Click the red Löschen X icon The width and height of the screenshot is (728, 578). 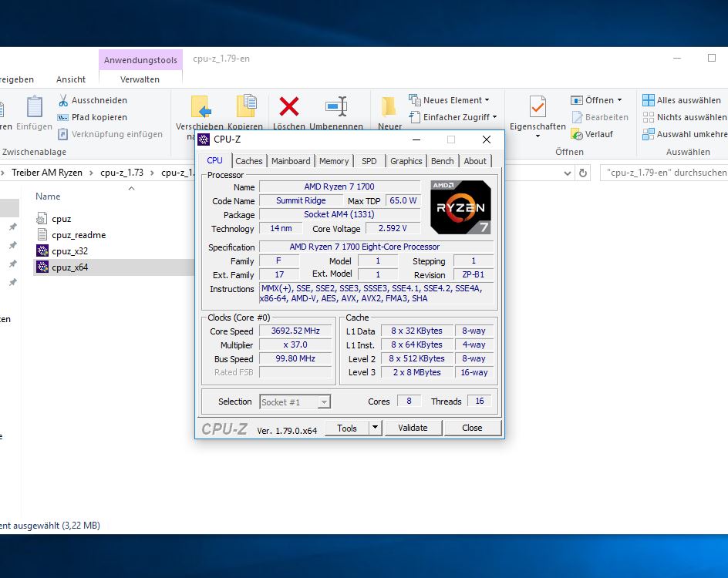click(x=288, y=106)
